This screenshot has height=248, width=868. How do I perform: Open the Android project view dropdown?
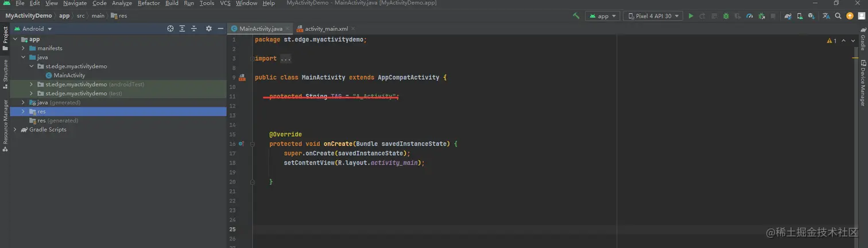(x=33, y=29)
